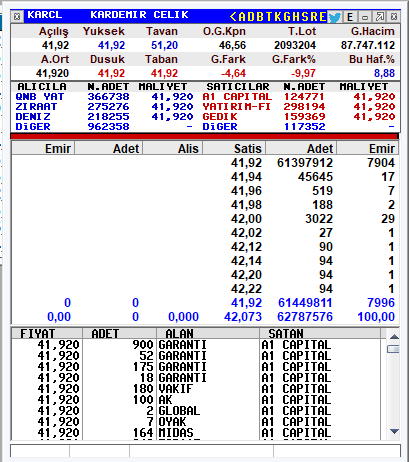Click the small X icon left of KARCL
The image size is (409, 462).
17,16
